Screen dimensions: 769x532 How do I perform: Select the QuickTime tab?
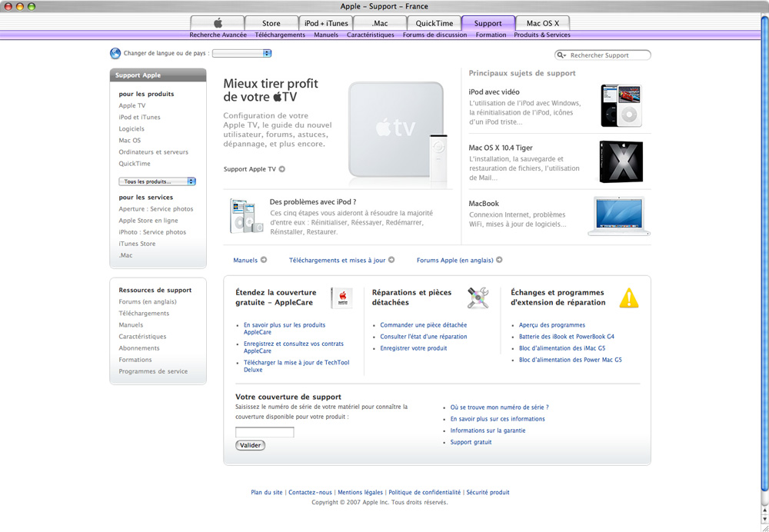pyautogui.click(x=434, y=23)
